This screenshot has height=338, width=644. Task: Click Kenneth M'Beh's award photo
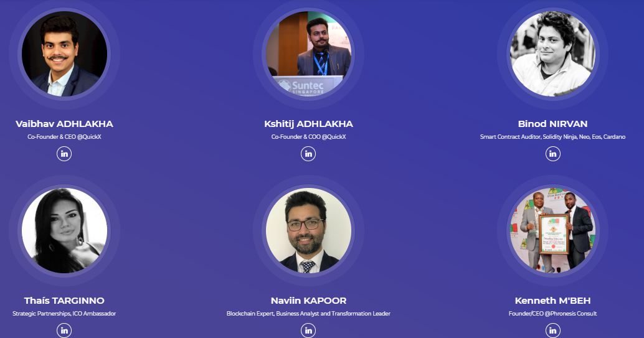(553, 230)
